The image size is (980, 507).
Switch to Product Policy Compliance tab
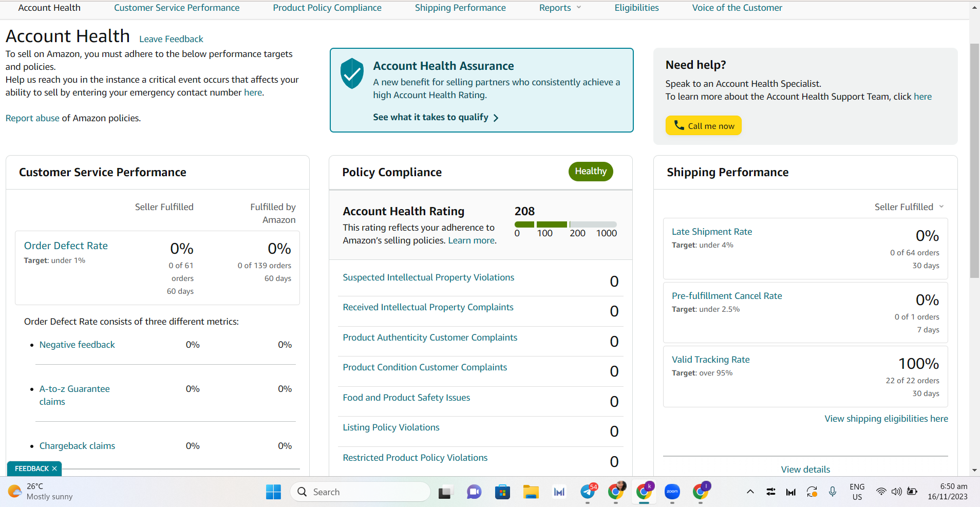click(x=327, y=8)
